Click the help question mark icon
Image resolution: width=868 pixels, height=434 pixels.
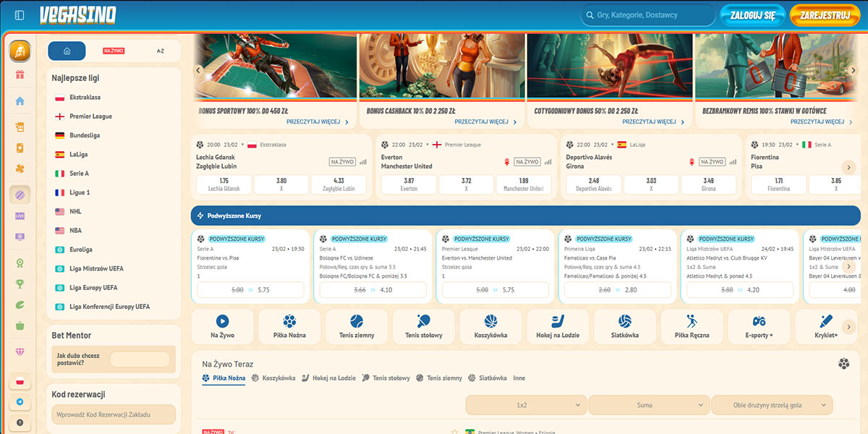coord(20,422)
